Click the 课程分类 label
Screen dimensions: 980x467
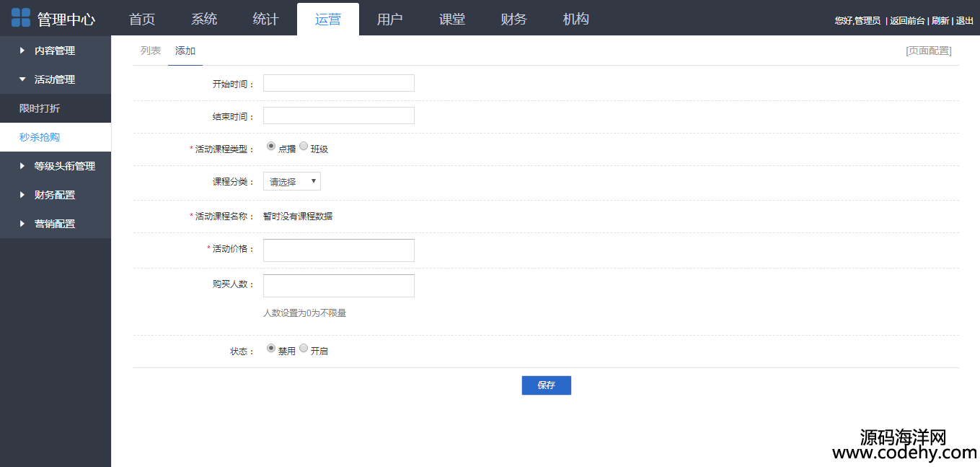[234, 182]
